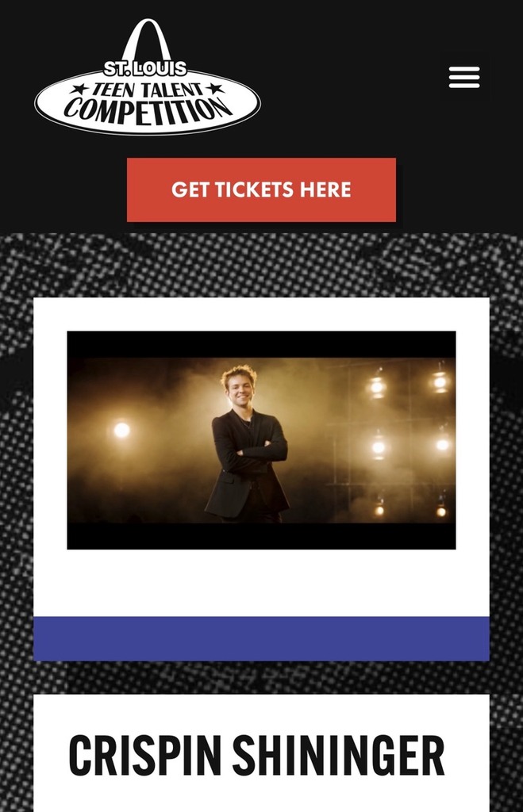This screenshot has width=523, height=812.
Task: Click the white space below the video
Action: coord(261,583)
